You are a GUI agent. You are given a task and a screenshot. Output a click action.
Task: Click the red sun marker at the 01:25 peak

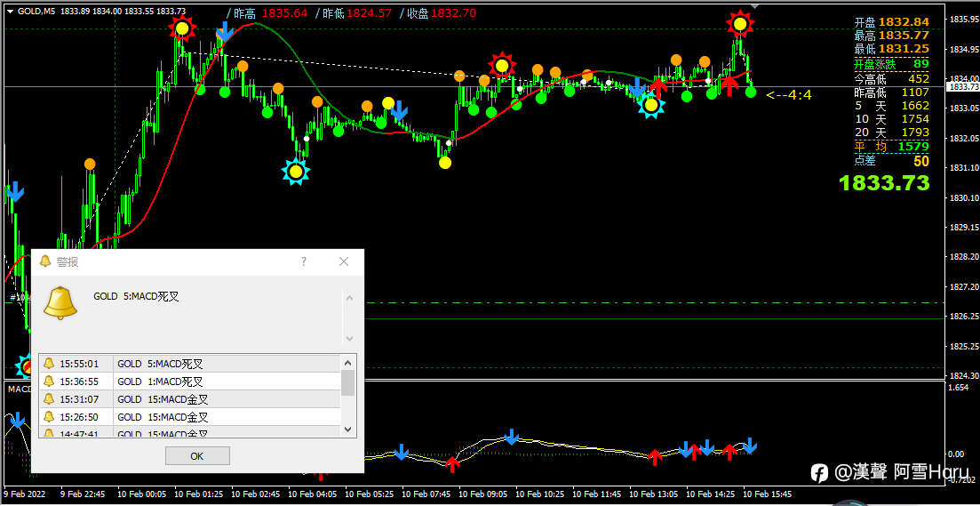pos(182,28)
